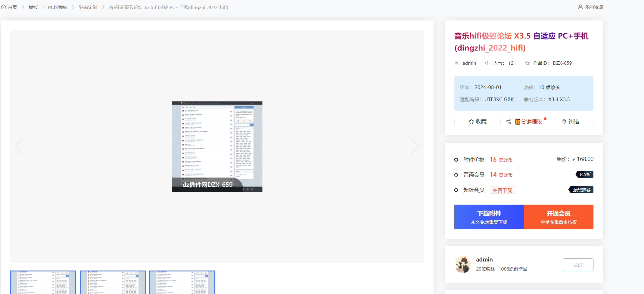Click the 强烈推荐 badge

coord(581,190)
